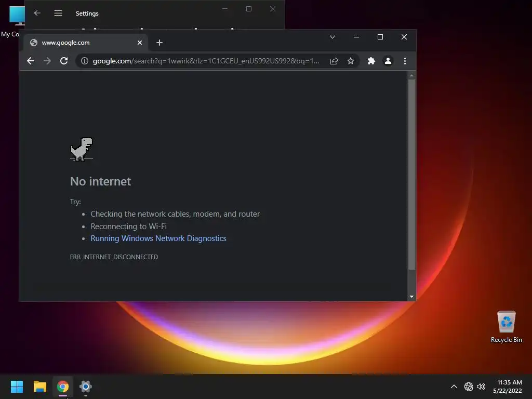532x399 pixels.
Task: Minimize the Chrome window
Action: point(356,37)
